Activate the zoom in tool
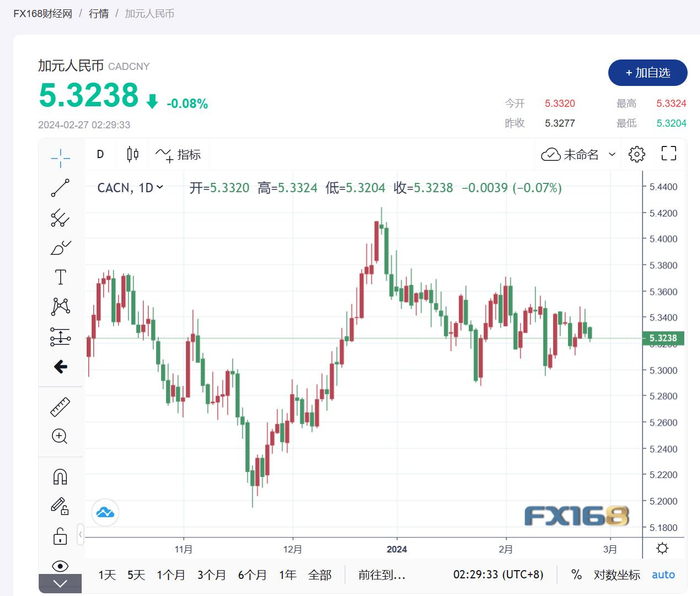 click(x=59, y=436)
